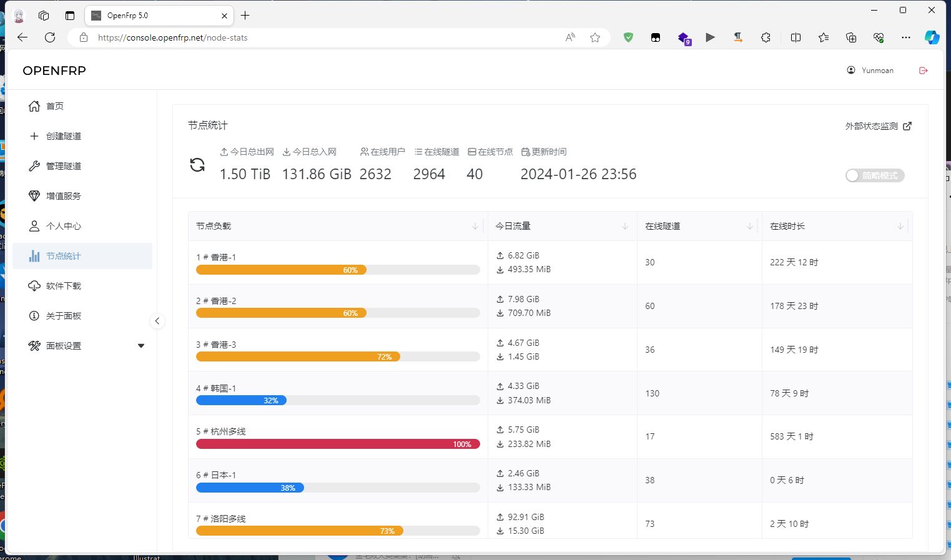Click the 杭州多线 100% load bar
The width and height of the screenshot is (951, 560).
[x=338, y=444]
